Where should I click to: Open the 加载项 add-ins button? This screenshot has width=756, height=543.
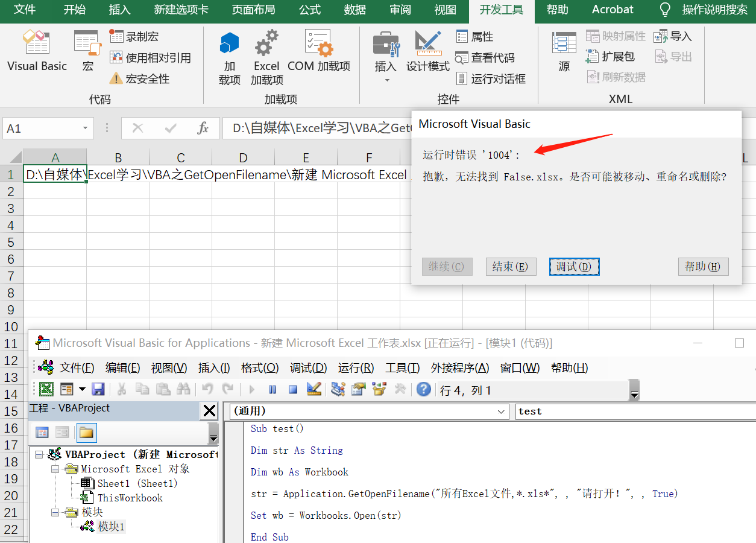coord(230,58)
